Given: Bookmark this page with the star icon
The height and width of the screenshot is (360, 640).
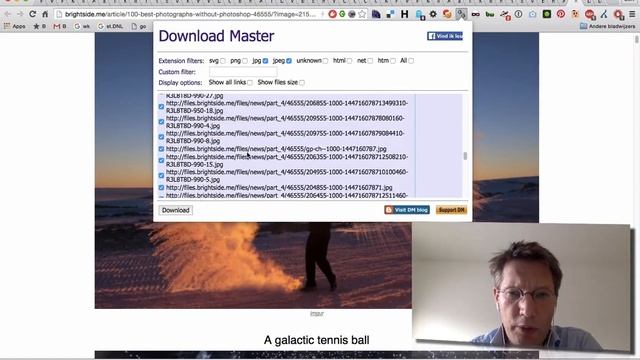Looking at the screenshot, I should coord(362,14).
